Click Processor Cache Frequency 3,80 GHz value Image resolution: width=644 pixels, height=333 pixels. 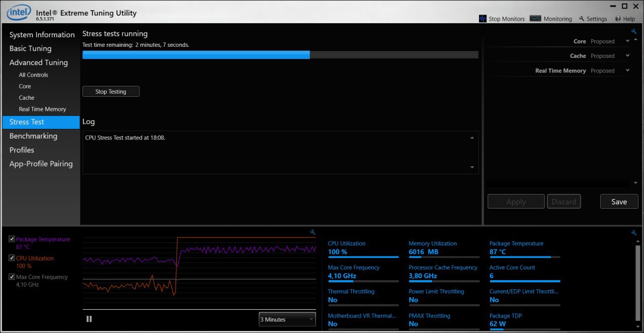pos(423,276)
